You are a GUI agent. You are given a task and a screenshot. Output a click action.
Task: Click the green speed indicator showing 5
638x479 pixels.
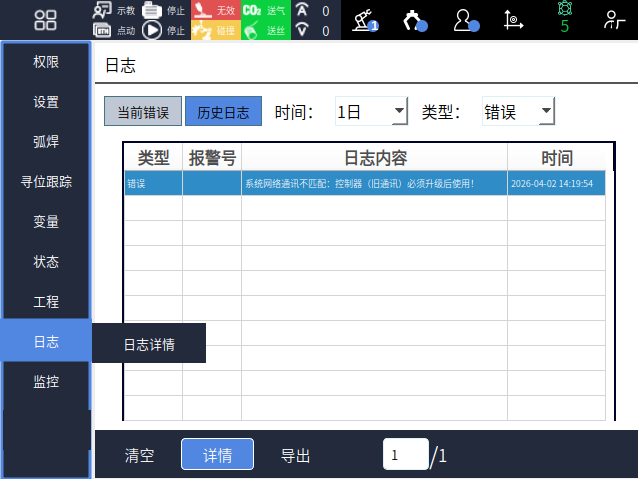pyautogui.click(x=564, y=20)
